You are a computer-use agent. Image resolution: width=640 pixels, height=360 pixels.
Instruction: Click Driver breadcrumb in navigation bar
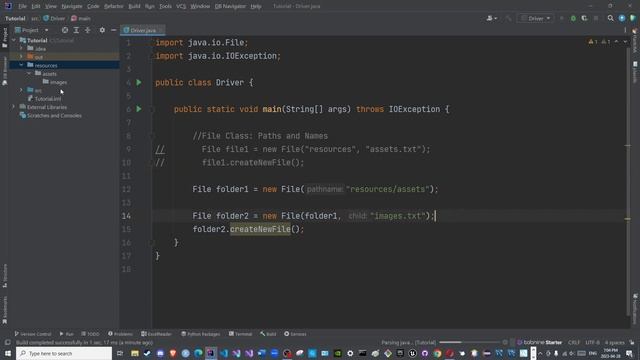pos(54,18)
